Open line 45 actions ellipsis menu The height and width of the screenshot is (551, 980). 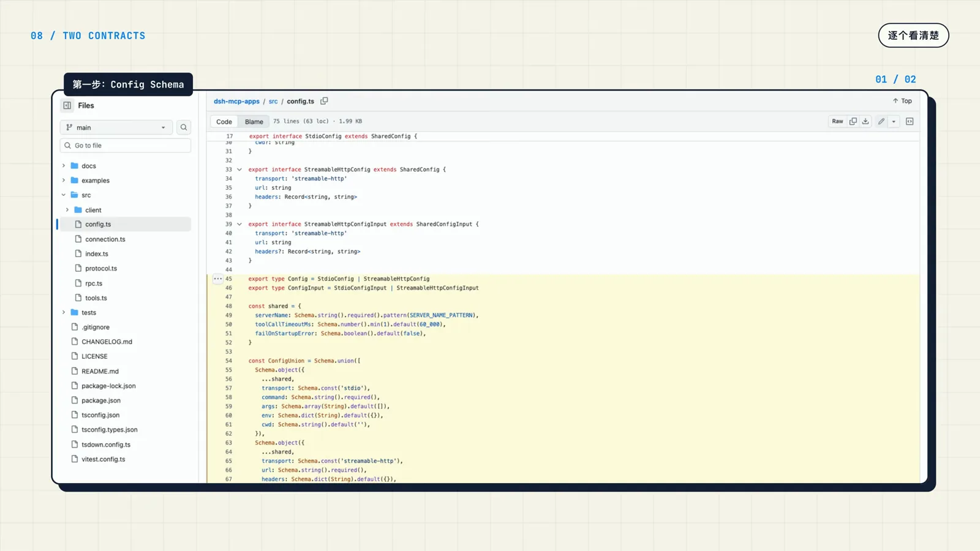tap(217, 279)
